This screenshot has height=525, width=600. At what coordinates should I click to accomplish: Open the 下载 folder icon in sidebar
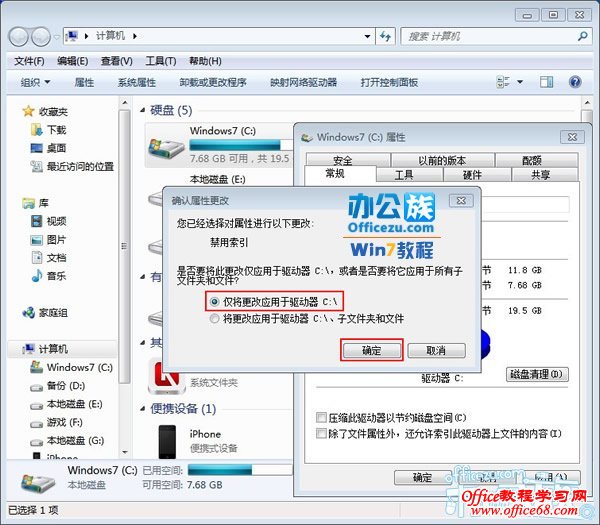tap(36, 130)
